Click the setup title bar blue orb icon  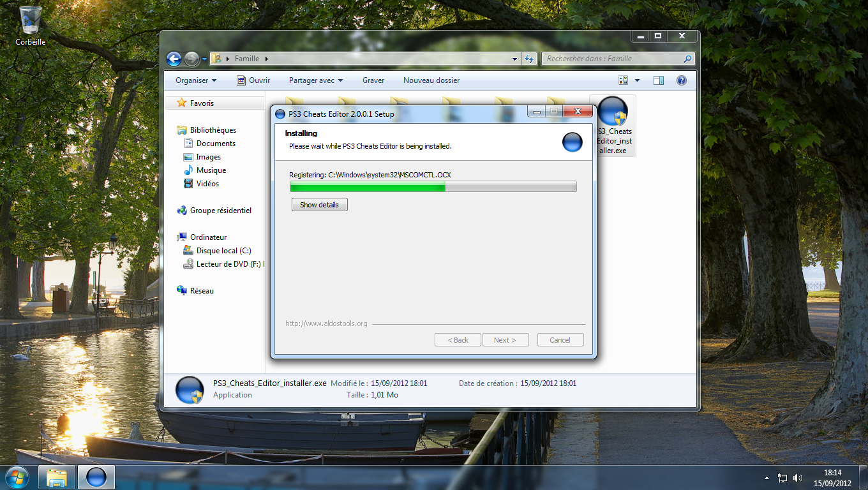pos(280,114)
